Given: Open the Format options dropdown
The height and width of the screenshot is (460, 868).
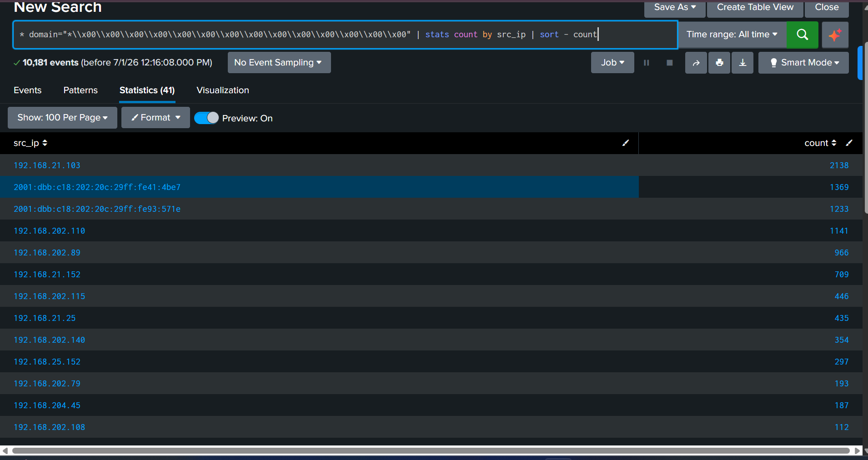Looking at the screenshot, I should point(156,118).
